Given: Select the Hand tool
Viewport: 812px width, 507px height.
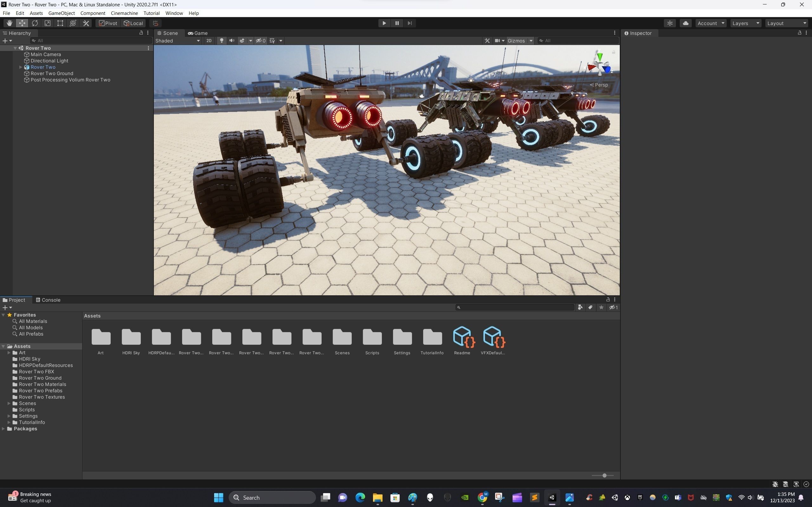Looking at the screenshot, I should click(10, 23).
